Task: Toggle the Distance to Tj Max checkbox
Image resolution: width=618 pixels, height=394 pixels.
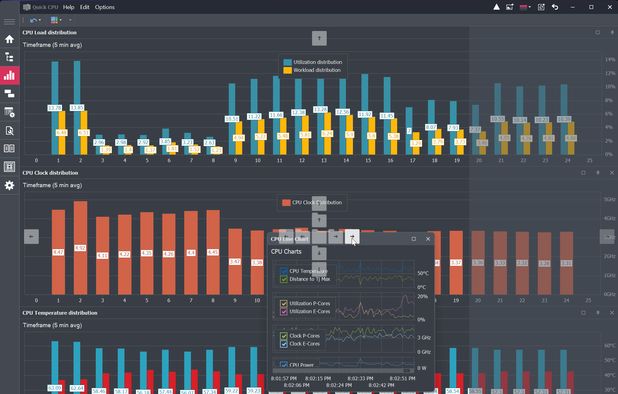Action: pyautogui.click(x=283, y=279)
